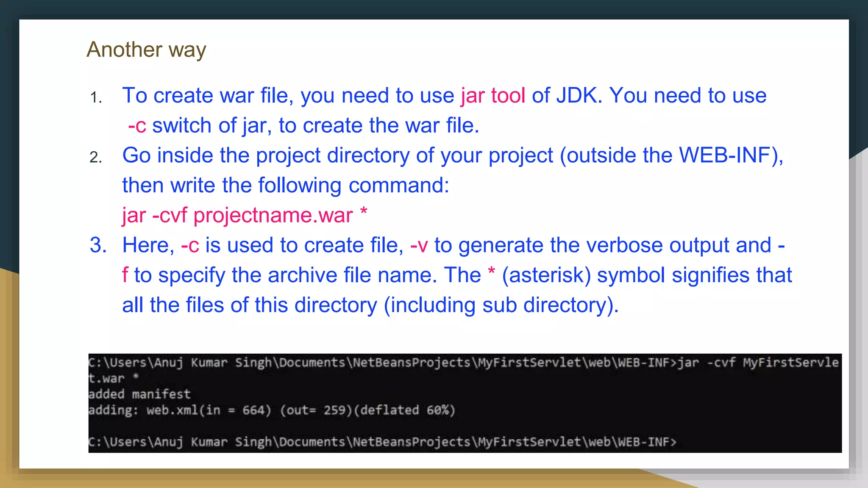Click the pink '-c' switch at line start
Screen dimensions: 868x488
tap(137, 126)
